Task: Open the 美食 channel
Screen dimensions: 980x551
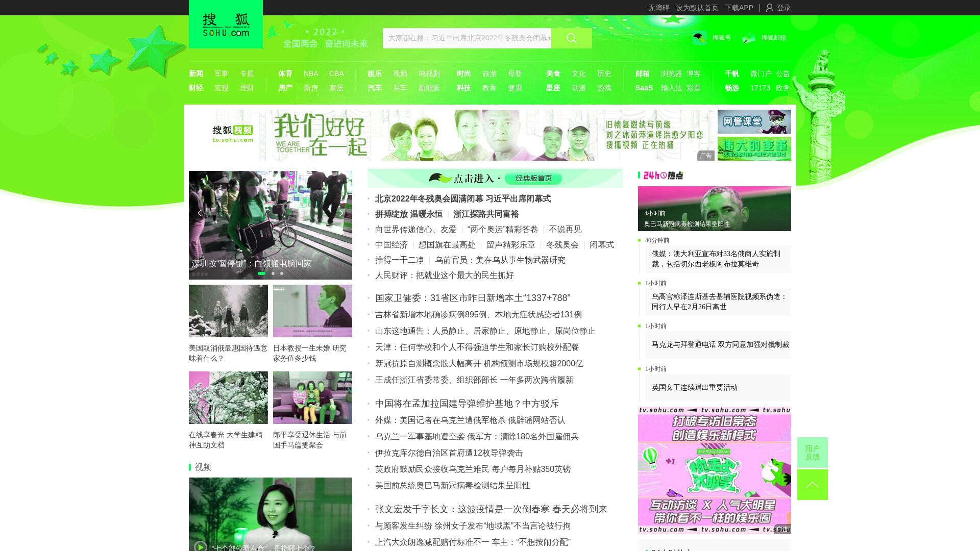Action: tap(553, 73)
